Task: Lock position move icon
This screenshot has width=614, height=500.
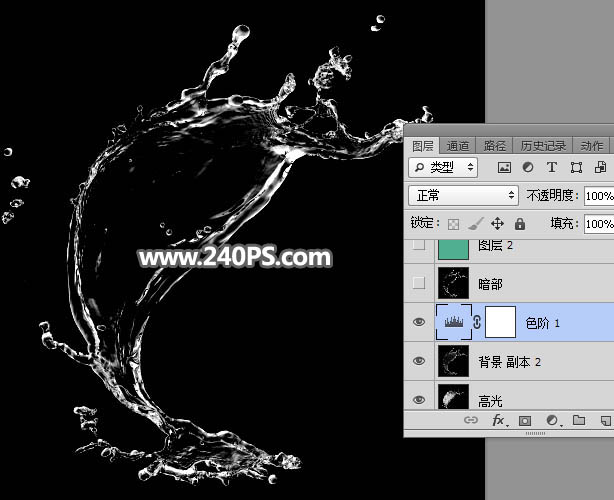Action: [x=497, y=224]
